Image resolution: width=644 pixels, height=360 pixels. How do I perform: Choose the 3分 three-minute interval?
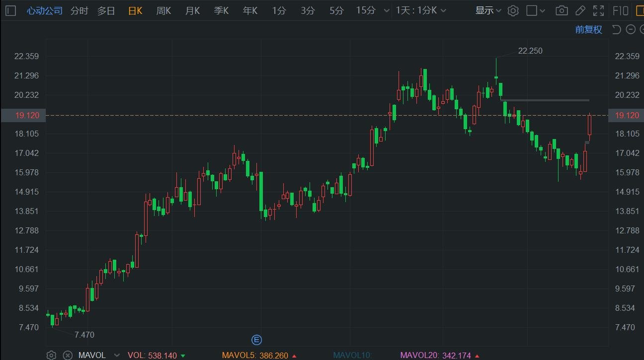308,10
